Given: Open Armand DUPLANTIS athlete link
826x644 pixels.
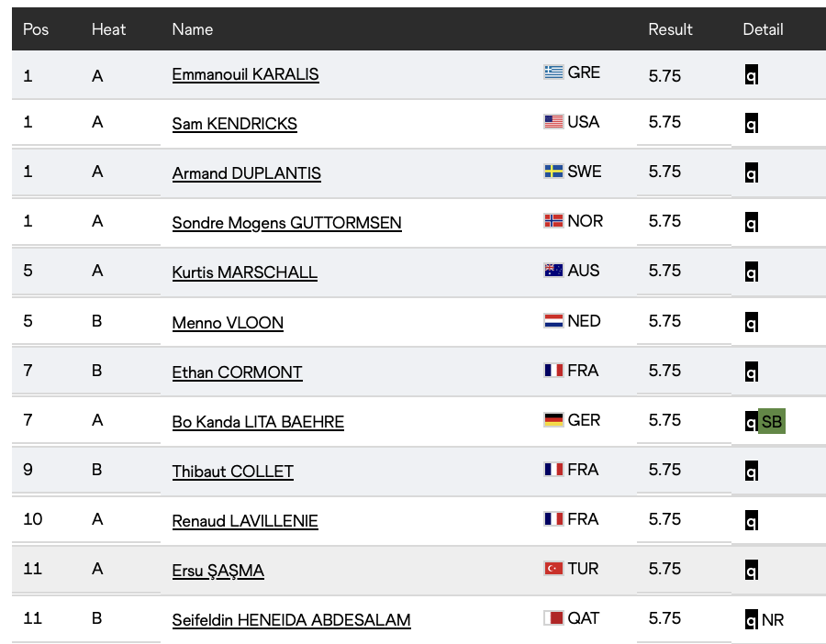Looking at the screenshot, I should (x=246, y=173).
